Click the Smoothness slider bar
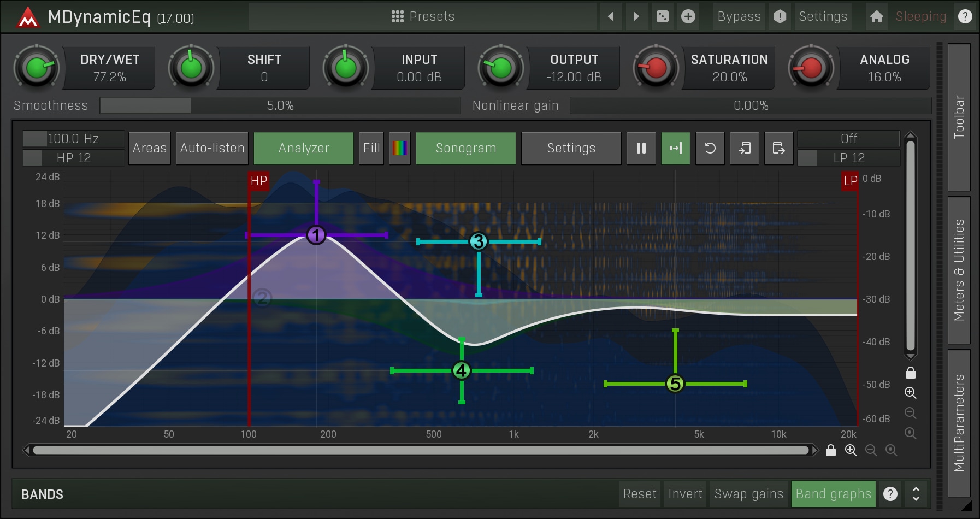The width and height of the screenshot is (980, 519). 280,105
